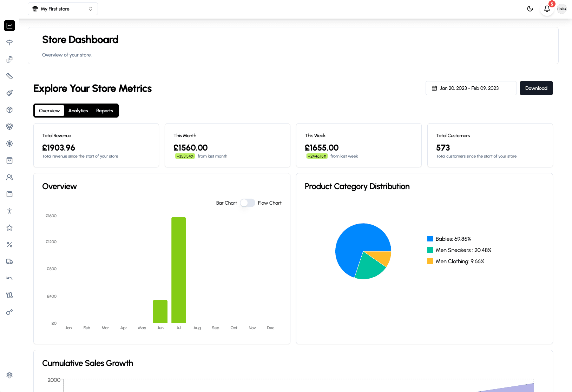Switch to the Analytics tab

[78, 111]
